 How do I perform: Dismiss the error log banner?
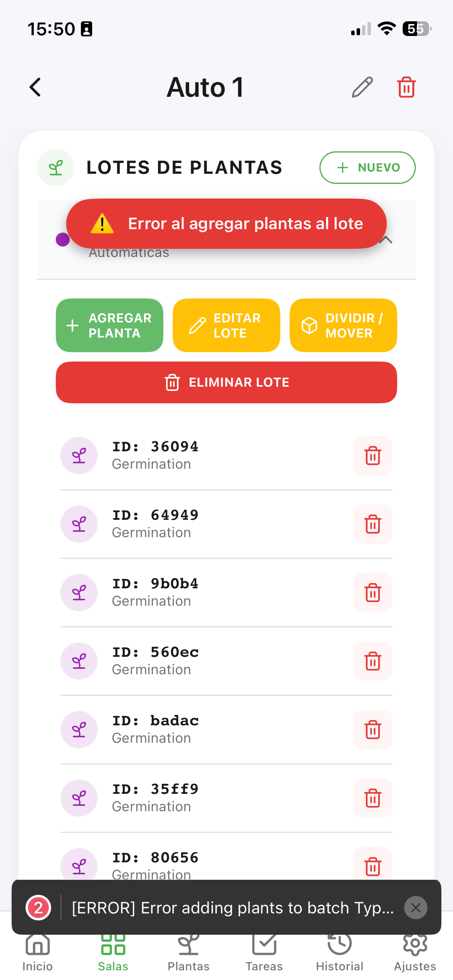[415, 908]
